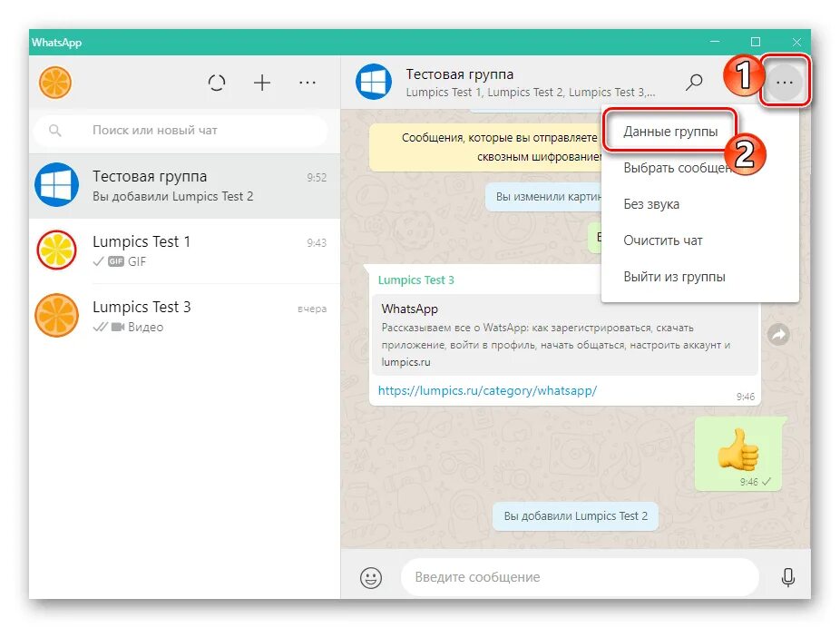840x628 pixels.
Task: Open the lumpics.ru/category/whatsapp link
Action: click(487, 390)
